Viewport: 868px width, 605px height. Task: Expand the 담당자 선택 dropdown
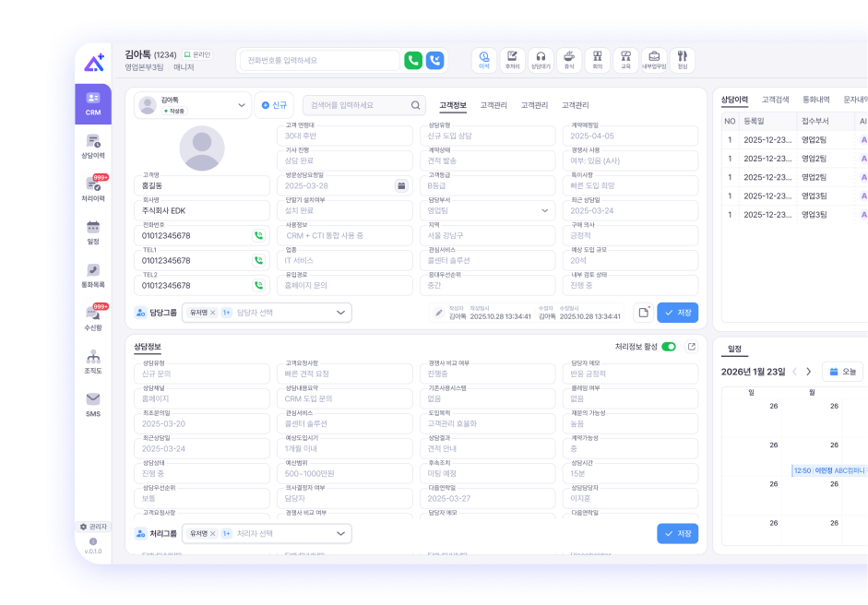coord(340,313)
